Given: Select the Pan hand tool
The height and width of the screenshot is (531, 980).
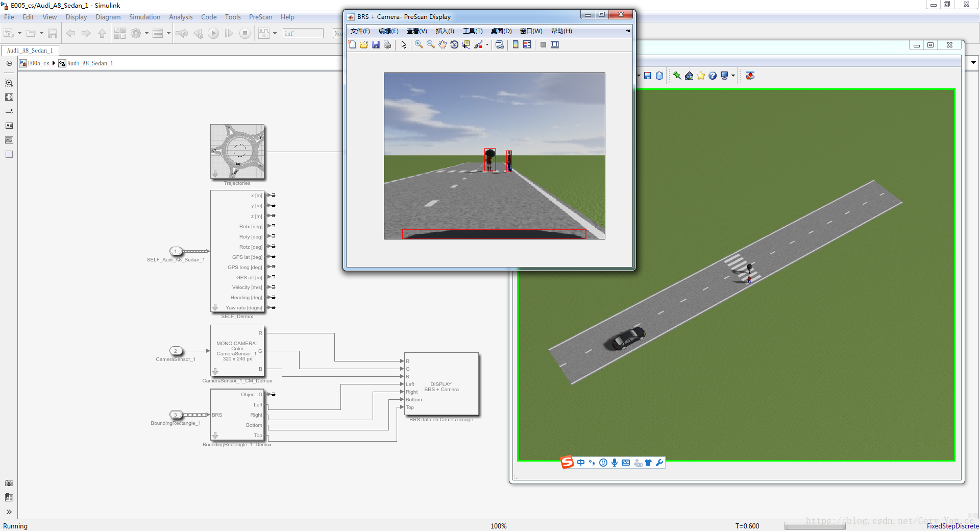Looking at the screenshot, I should point(443,45).
